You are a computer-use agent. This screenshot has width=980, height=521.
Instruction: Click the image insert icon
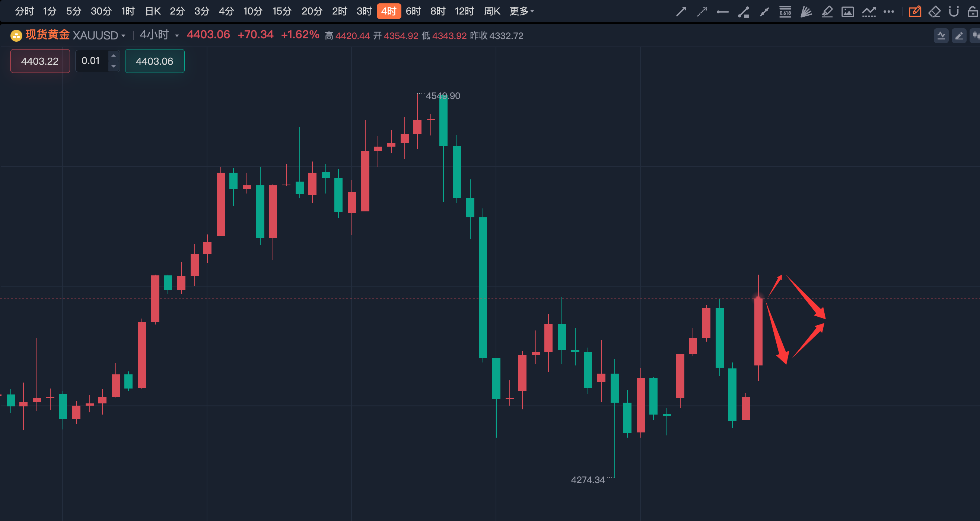pyautogui.click(x=847, y=12)
